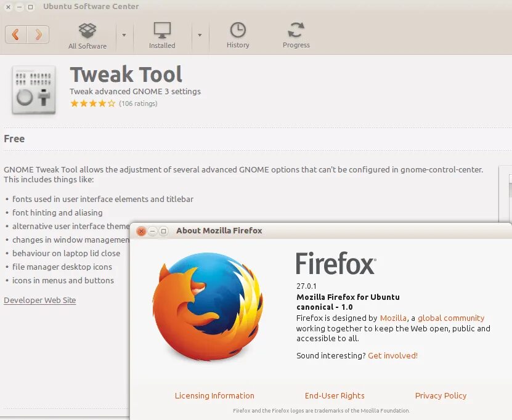Expand the Installed dropdown arrow

pos(200,35)
